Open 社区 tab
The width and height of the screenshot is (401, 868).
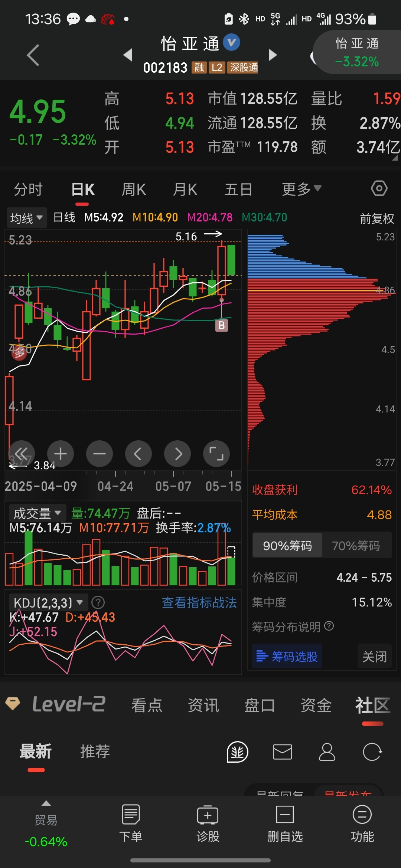click(x=372, y=705)
